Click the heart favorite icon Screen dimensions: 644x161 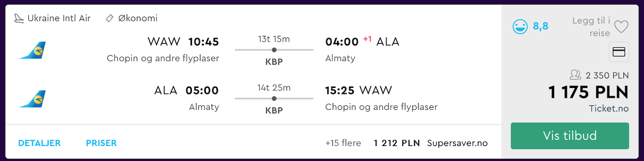(x=621, y=27)
